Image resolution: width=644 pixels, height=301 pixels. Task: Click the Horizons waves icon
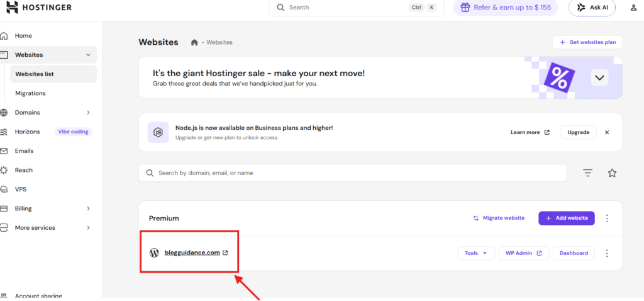click(x=4, y=132)
